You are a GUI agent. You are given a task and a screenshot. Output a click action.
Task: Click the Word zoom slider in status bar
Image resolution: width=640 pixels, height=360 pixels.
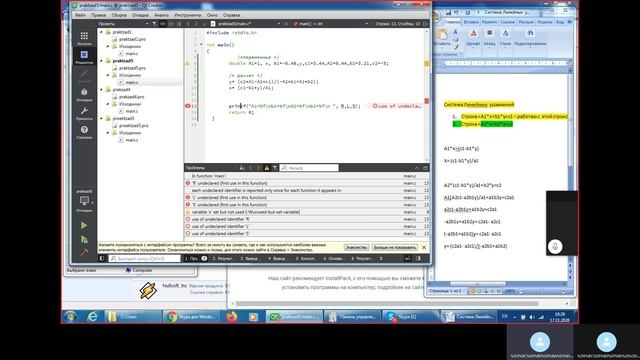coord(541,291)
